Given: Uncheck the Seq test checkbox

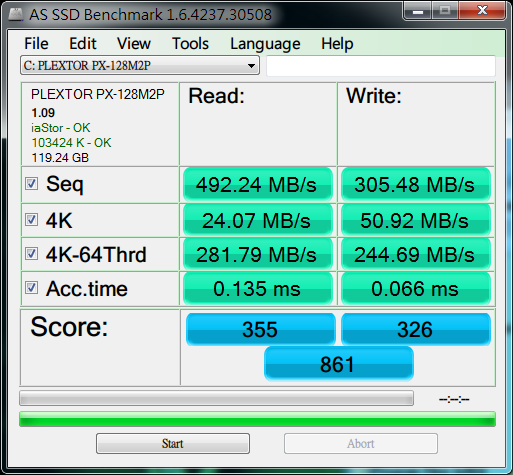Looking at the screenshot, I should click(32, 184).
